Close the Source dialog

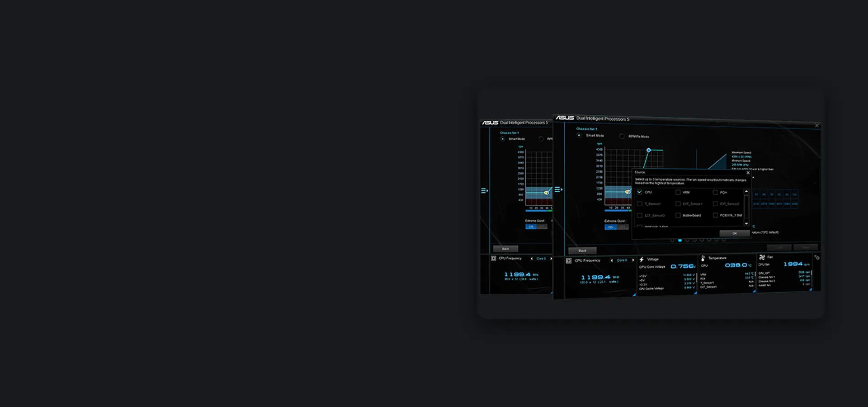click(x=748, y=173)
